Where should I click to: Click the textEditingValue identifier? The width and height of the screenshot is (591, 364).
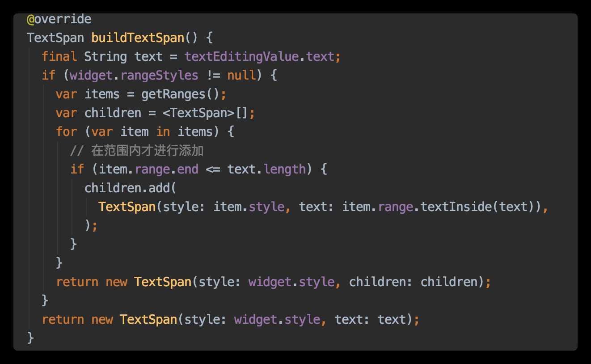pos(242,57)
